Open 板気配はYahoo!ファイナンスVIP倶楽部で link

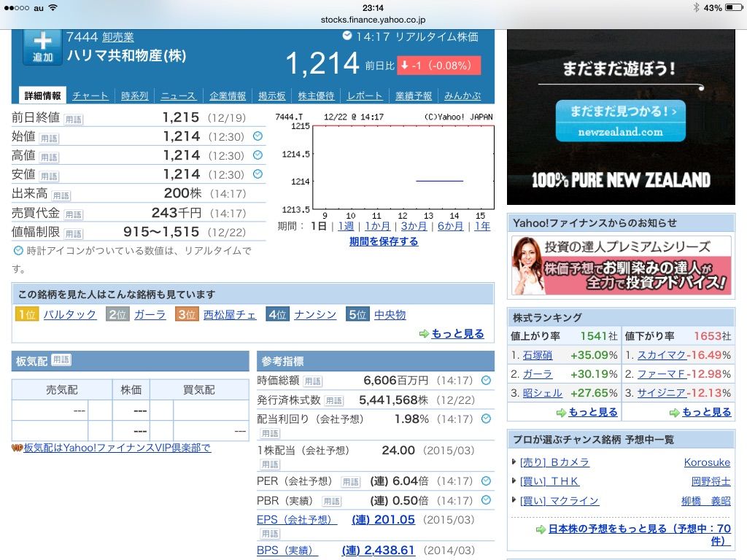[117, 448]
